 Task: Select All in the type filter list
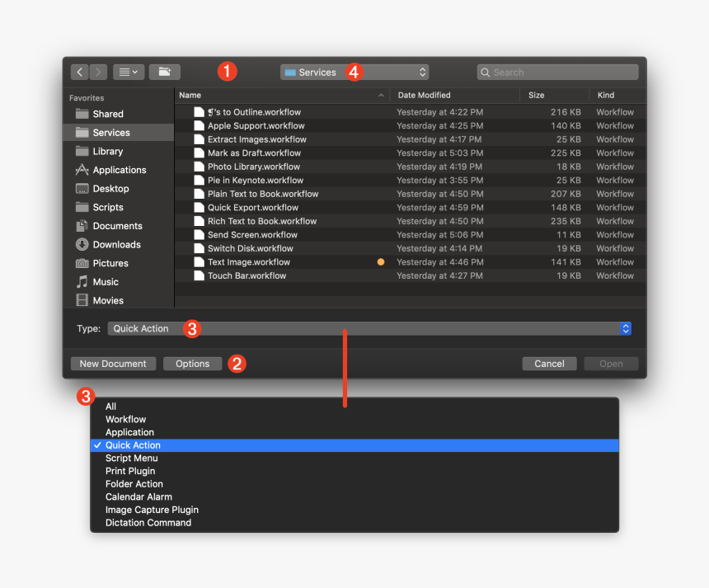pyautogui.click(x=110, y=406)
